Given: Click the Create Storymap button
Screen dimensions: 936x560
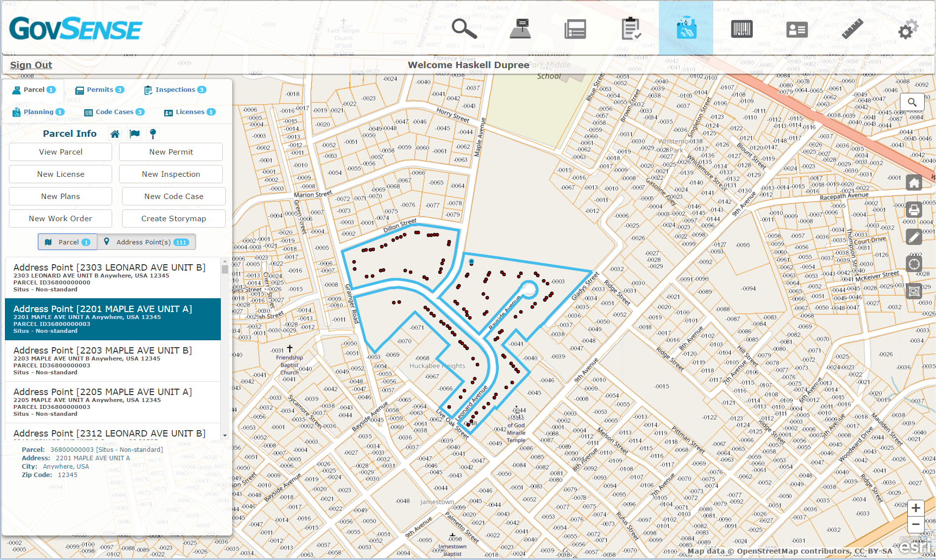Looking at the screenshot, I should point(173,218).
